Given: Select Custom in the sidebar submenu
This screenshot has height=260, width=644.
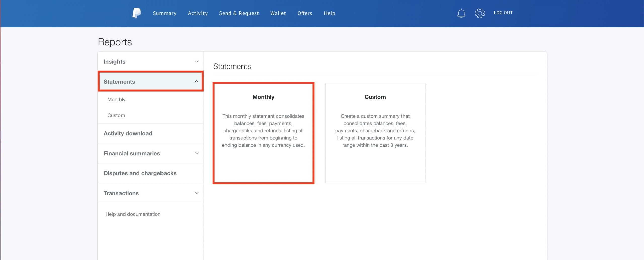Looking at the screenshot, I should coord(116,115).
